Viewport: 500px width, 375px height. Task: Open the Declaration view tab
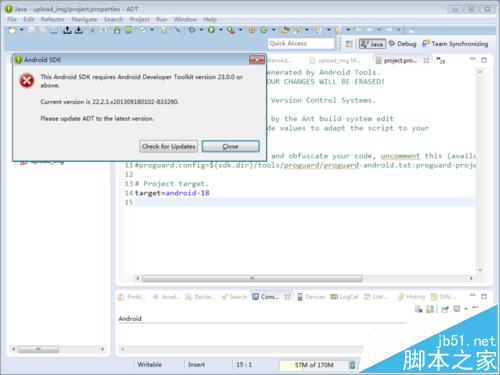(201, 297)
